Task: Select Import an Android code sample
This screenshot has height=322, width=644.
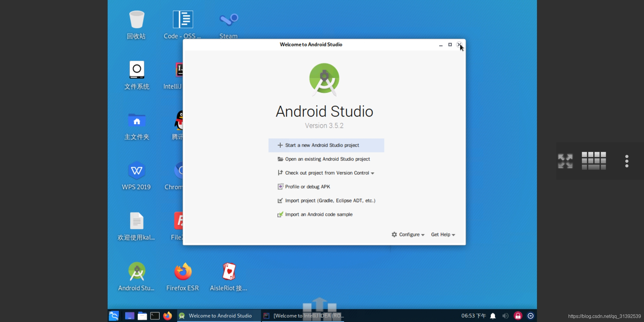Action: pos(326,214)
